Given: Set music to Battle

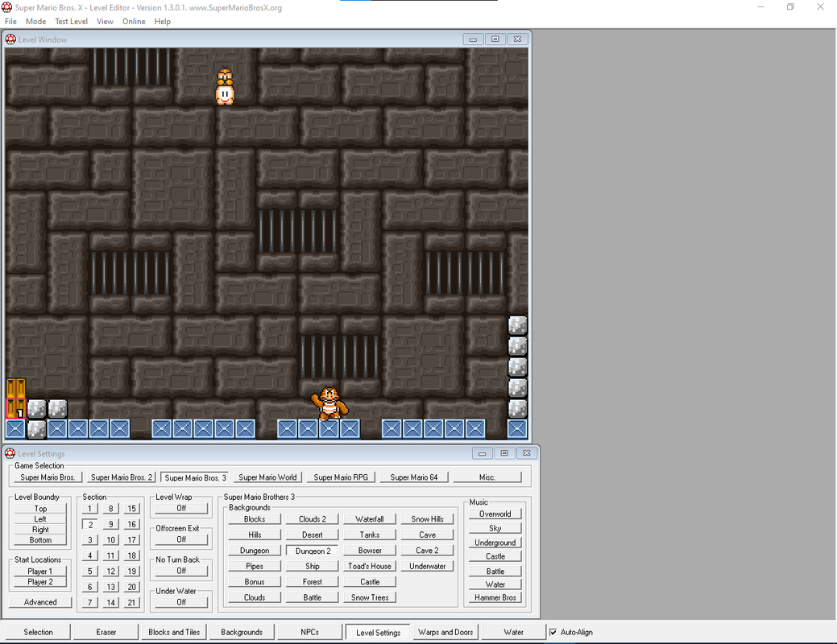Looking at the screenshot, I should pos(495,571).
